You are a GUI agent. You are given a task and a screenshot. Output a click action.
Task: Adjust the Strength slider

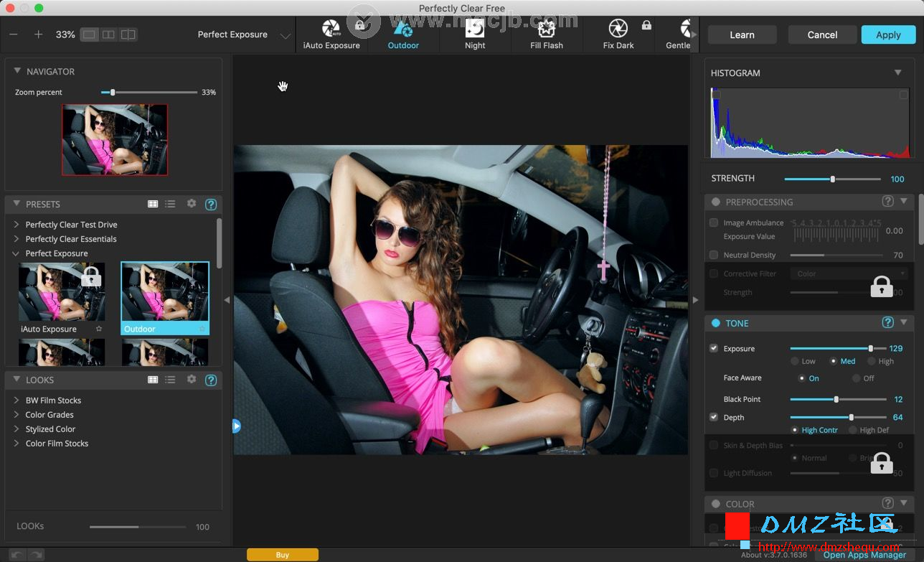pos(832,179)
